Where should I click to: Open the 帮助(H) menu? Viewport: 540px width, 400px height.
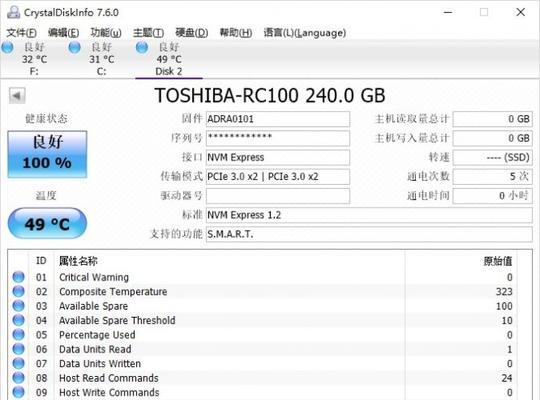tap(236, 33)
